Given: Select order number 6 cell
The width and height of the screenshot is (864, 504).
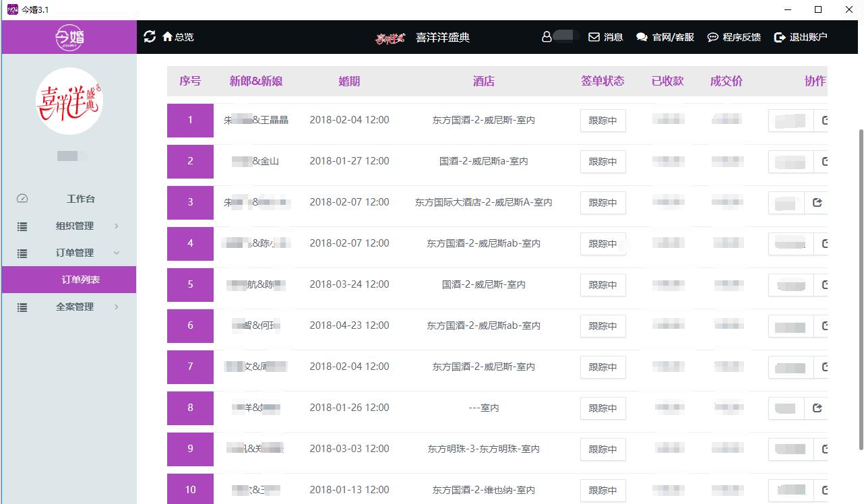Looking at the screenshot, I should pos(190,325).
